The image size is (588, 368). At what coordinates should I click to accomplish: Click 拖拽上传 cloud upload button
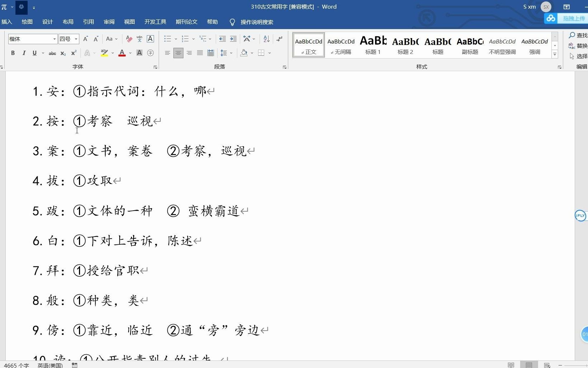(566, 18)
